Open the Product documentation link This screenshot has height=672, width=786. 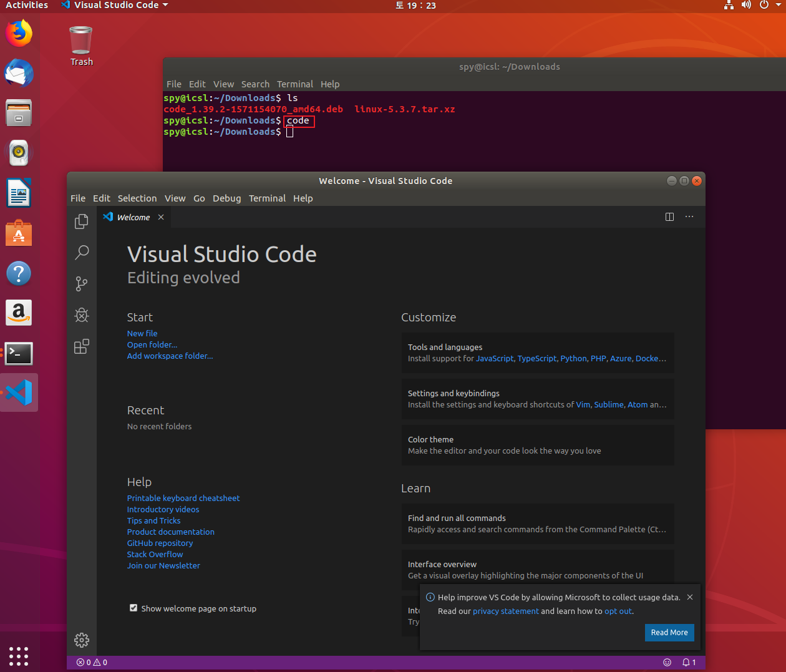click(x=171, y=532)
